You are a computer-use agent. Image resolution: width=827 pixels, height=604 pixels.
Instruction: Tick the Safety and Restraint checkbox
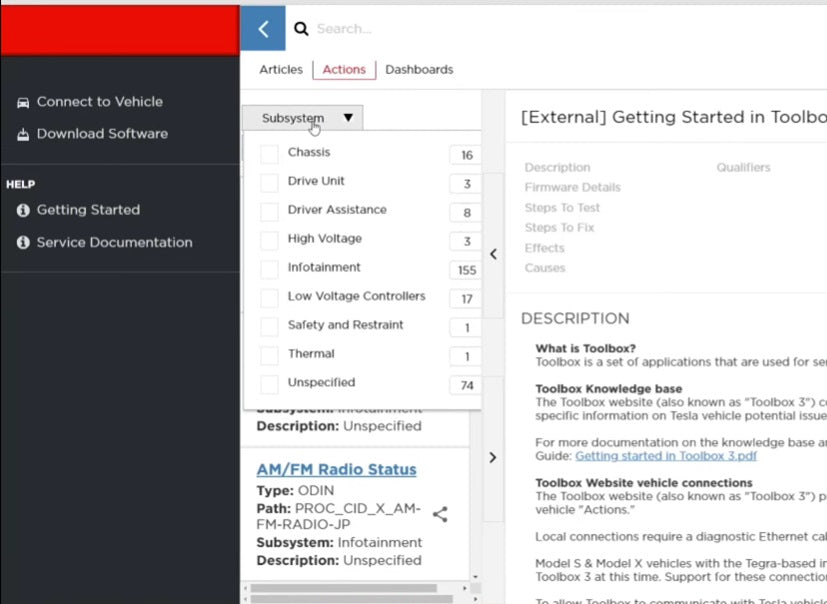click(269, 326)
